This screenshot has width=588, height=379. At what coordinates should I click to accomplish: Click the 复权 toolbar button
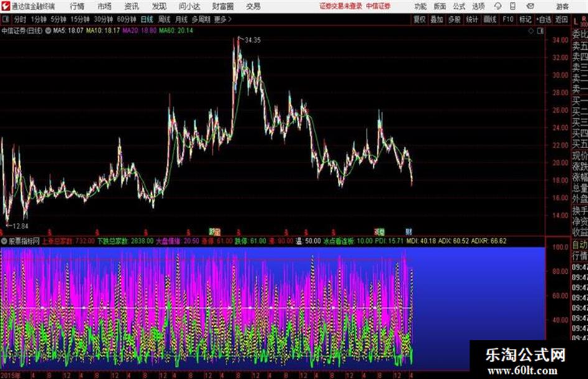coord(419,19)
